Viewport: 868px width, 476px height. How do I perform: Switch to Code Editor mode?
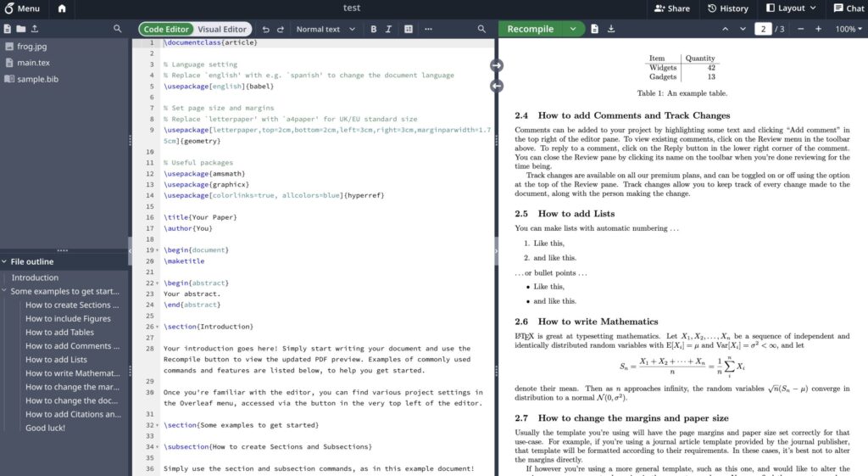coord(166,29)
